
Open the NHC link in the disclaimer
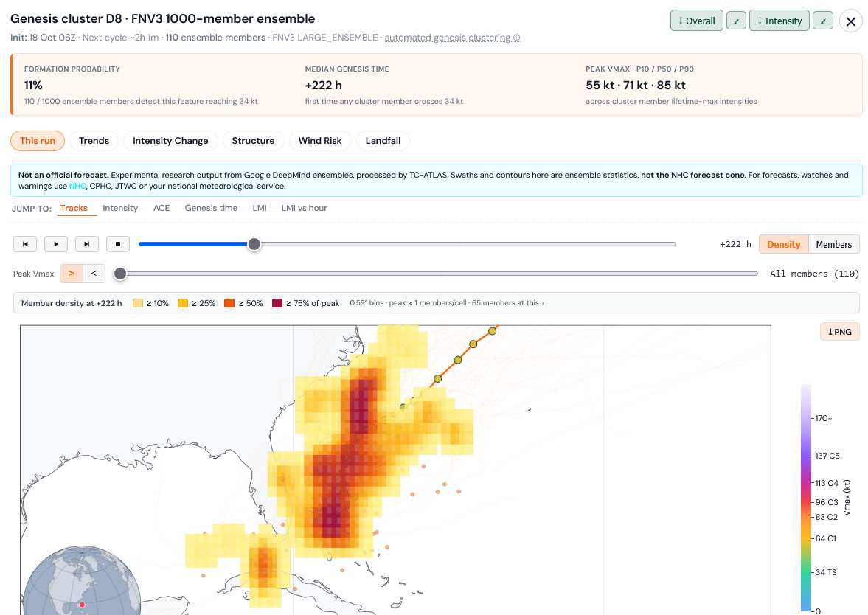coord(77,186)
